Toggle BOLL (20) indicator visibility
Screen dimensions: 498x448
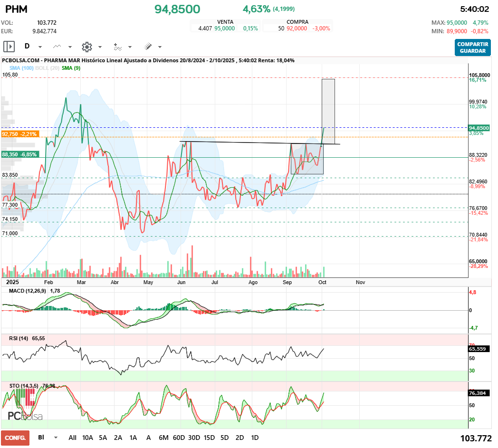click(47, 68)
